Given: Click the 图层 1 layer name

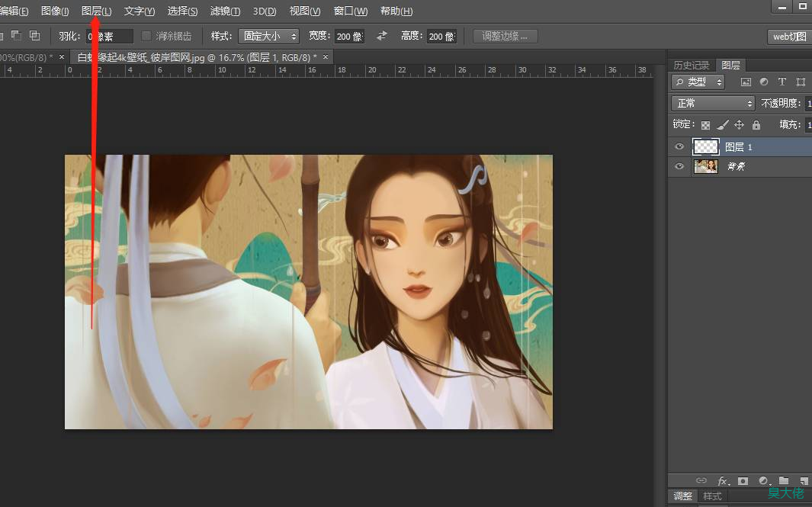Looking at the screenshot, I should [x=739, y=147].
